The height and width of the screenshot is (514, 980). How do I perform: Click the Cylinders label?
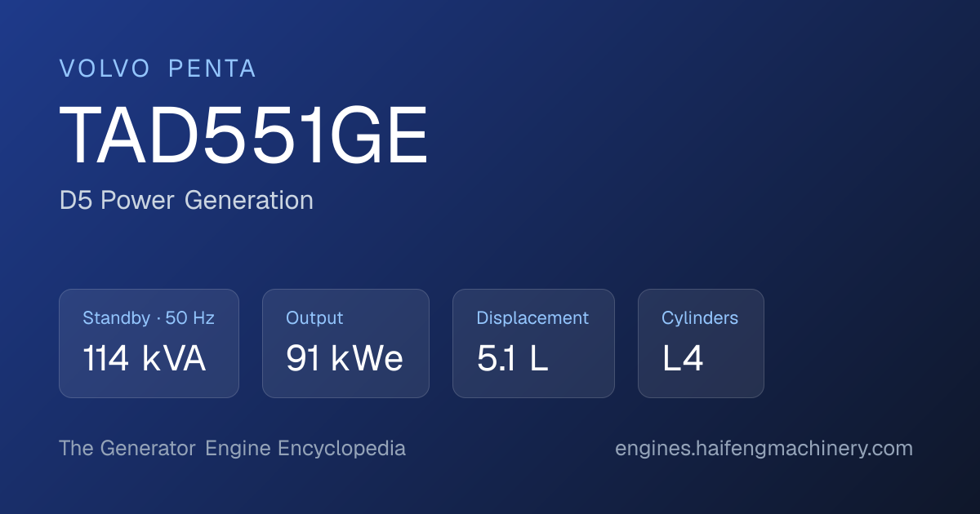(700, 318)
